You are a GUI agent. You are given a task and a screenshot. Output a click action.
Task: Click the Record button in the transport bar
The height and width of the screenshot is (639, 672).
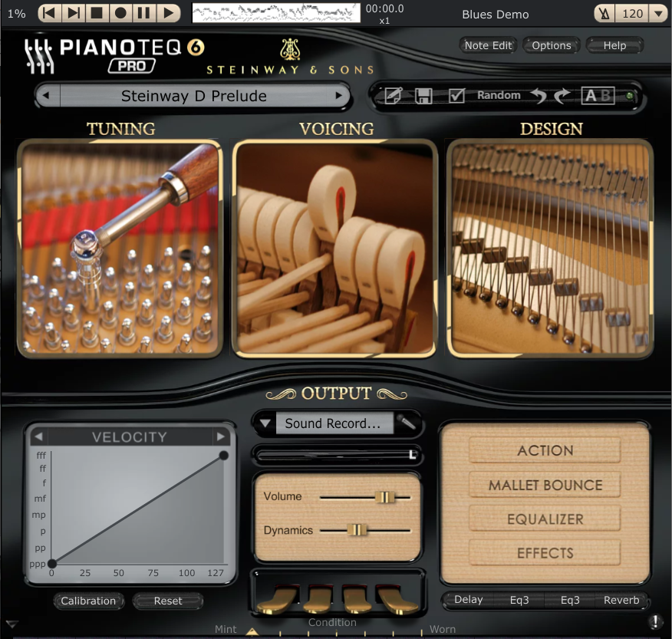120,13
